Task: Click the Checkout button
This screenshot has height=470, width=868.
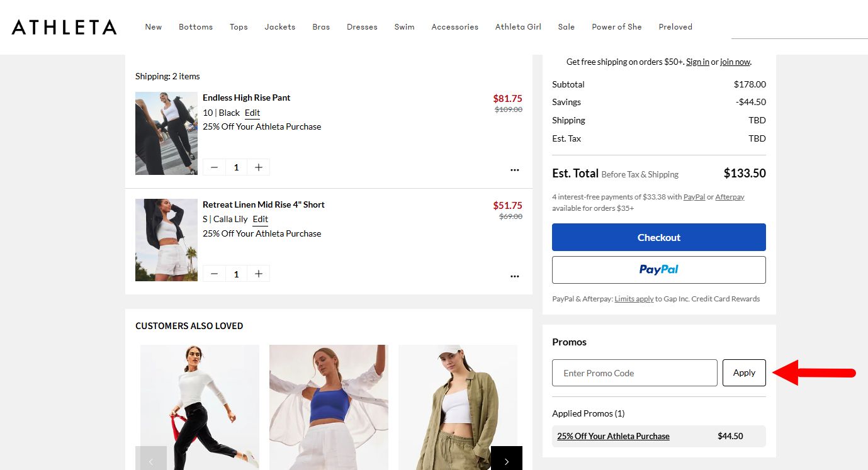Action: [x=658, y=237]
